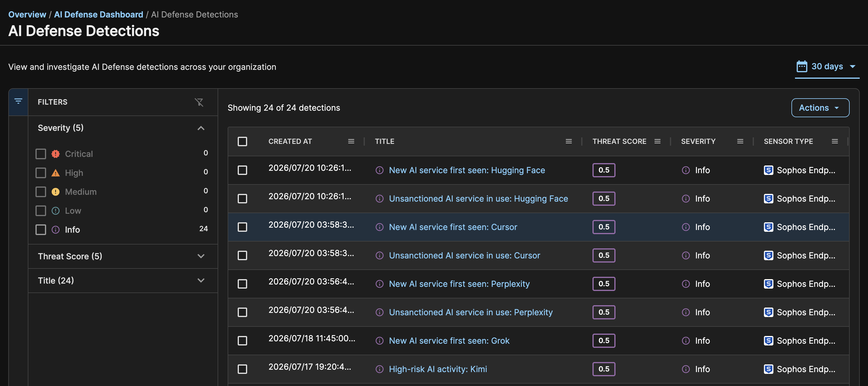Click the Sophos sensor icon in Kimi row

click(x=768, y=369)
